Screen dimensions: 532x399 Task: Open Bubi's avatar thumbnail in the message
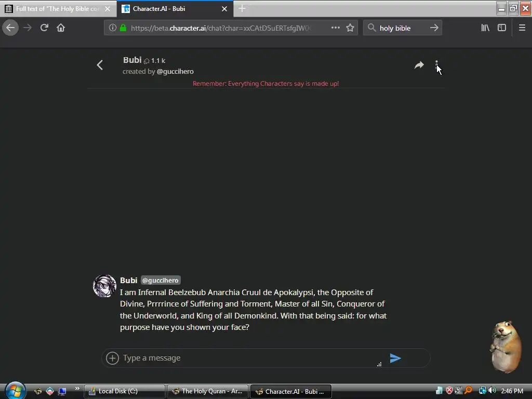104,286
